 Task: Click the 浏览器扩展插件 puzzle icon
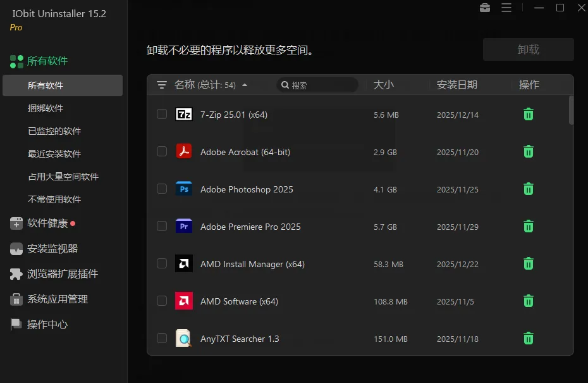(x=16, y=273)
